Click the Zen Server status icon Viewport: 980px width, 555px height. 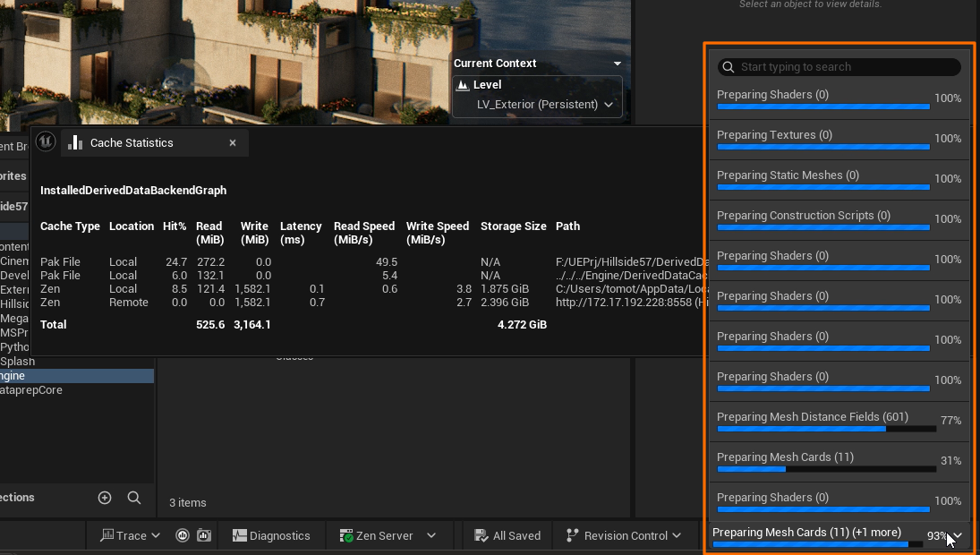(x=347, y=535)
